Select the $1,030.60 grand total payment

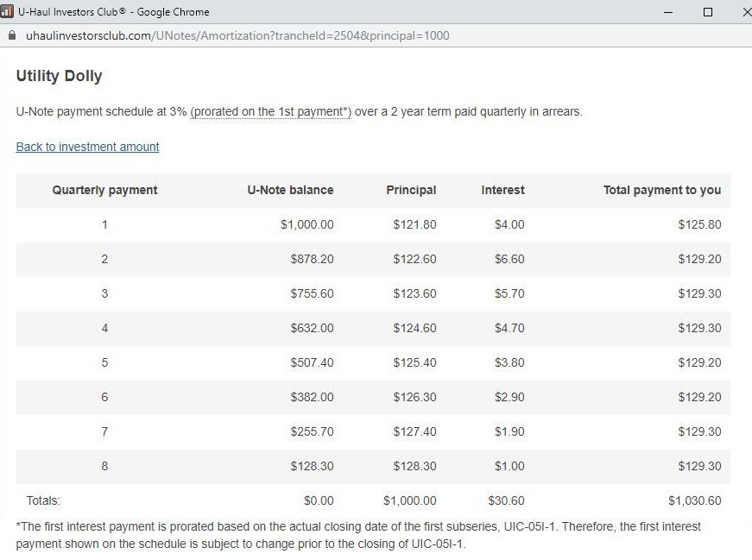coord(694,500)
